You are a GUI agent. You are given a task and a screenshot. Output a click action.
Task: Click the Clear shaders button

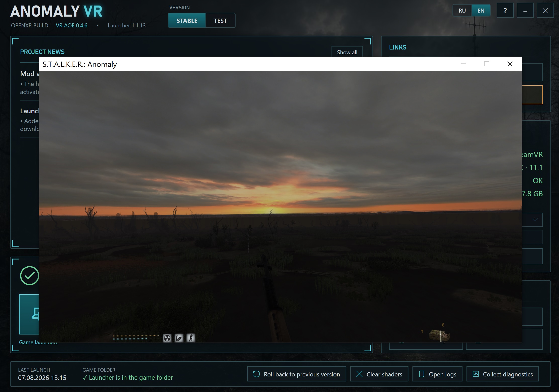[x=379, y=374]
